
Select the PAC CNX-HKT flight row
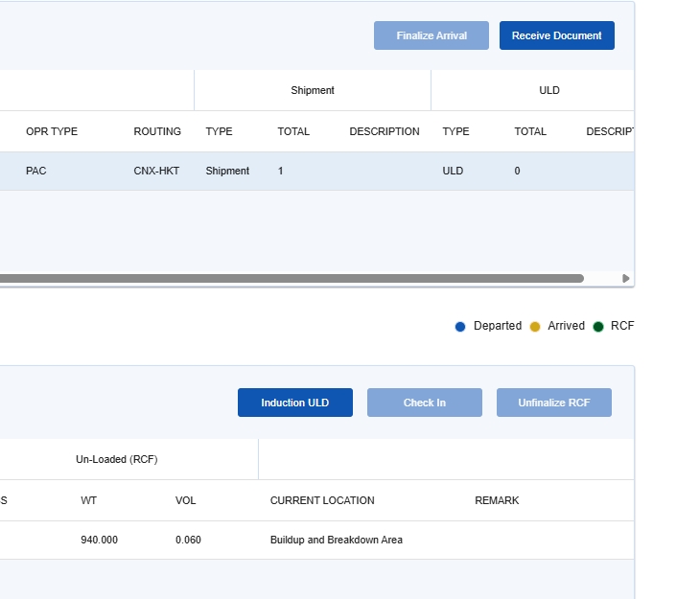pos(288,171)
